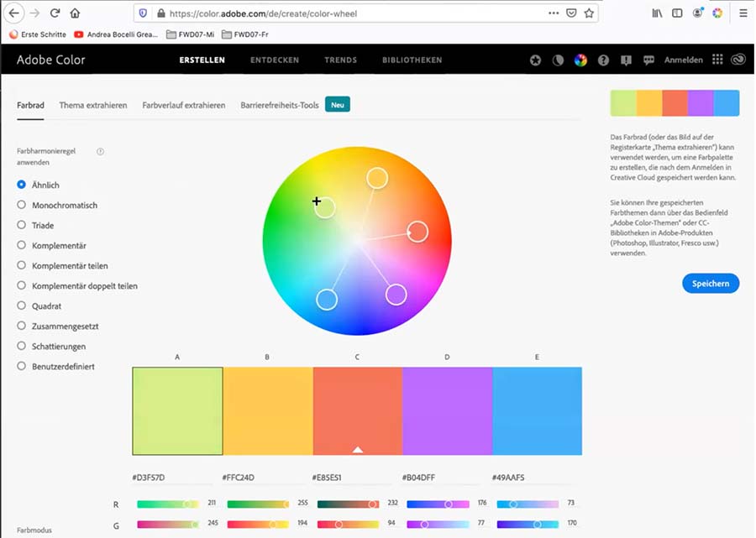756x538 pixels.
Task: Open the color wheel icon in header
Action: tap(580, 60)
